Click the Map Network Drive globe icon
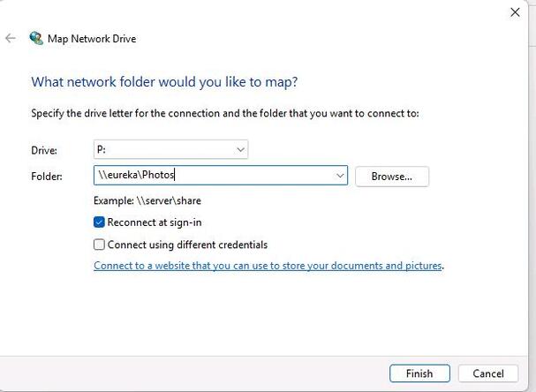 tap(36, 38)
